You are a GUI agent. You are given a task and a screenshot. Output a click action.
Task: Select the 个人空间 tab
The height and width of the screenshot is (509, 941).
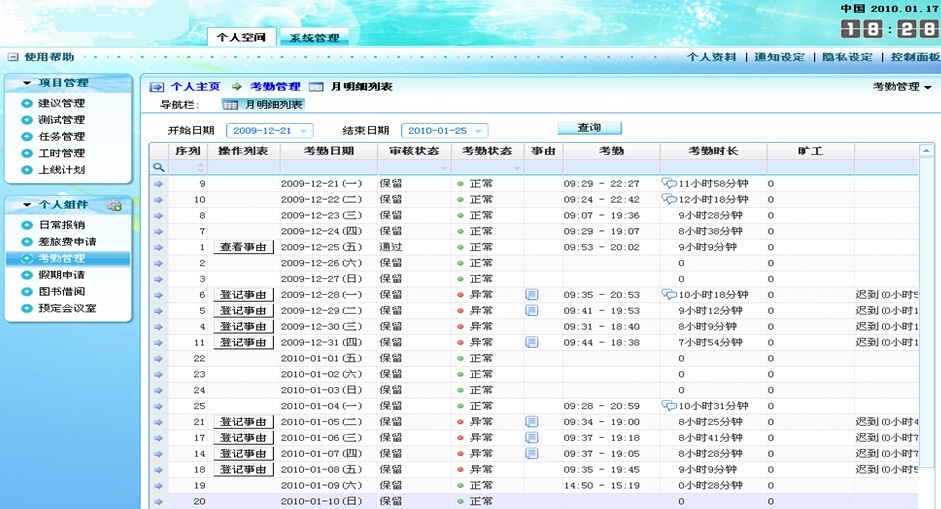pos(242,37)
